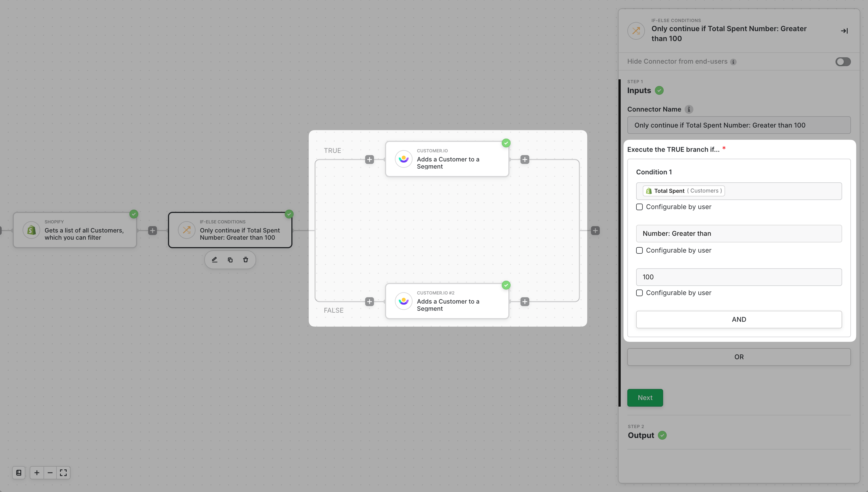Delete the If-Else node with the trash icon
This screenshot has height=492, width=868.
click(x=246, y=259)
